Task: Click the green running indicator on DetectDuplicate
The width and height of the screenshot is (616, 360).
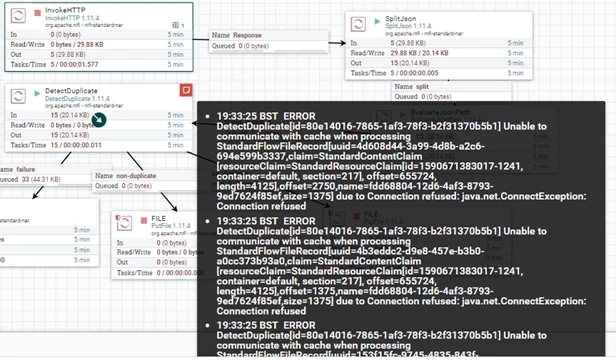Action: point(37,94)
